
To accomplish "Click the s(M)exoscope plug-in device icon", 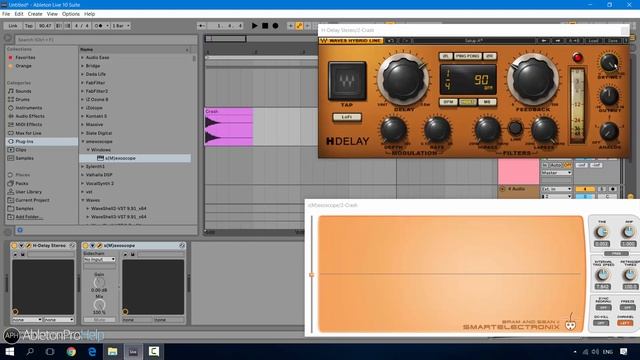I will tap(100, 158).
